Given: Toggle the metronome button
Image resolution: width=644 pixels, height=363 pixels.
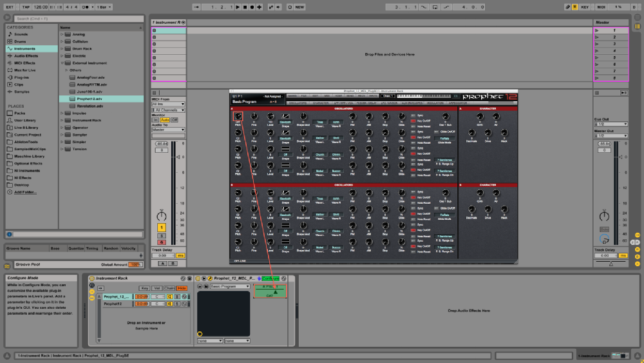Looking at the screenshot, I should pos(85,7).
